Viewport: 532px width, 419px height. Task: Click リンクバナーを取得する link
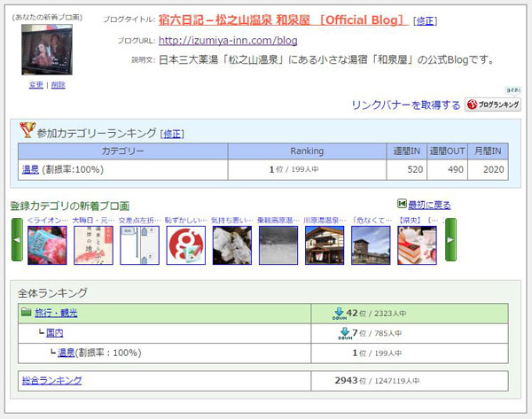[406, 105]
